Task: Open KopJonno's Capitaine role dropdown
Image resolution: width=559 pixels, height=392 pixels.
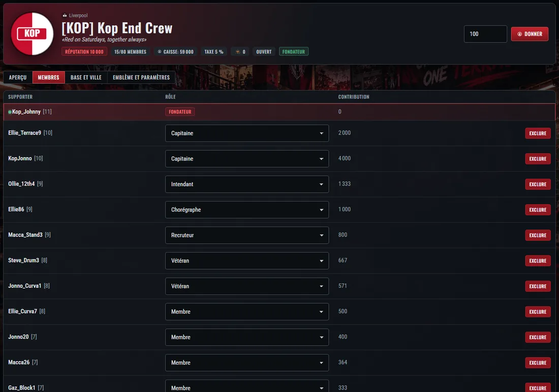Action: (246, 158)
